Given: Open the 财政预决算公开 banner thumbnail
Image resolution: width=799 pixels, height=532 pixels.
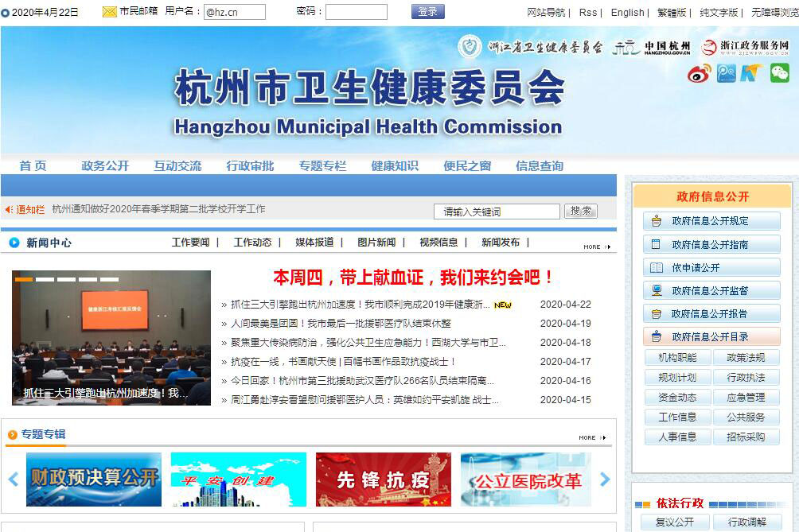Looking at the screenshot, I should [x=94, y=480].
